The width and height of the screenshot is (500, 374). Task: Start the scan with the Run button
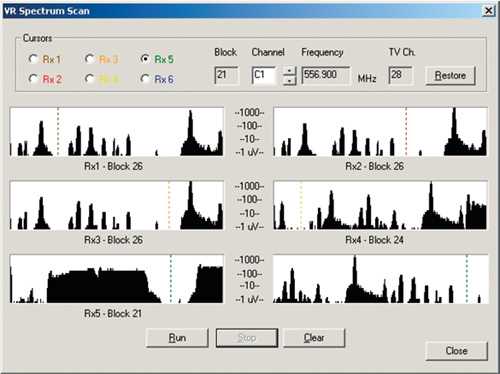177,338
